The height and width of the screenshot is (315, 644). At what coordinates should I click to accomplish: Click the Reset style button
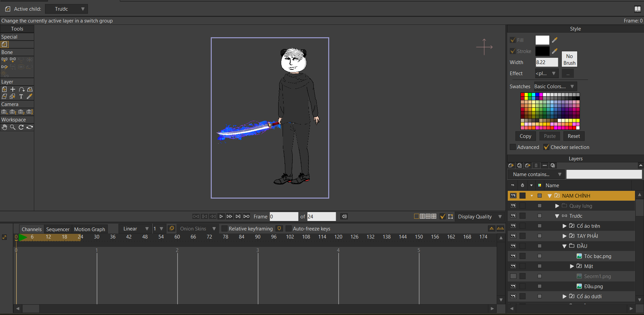tap(574, 136)
